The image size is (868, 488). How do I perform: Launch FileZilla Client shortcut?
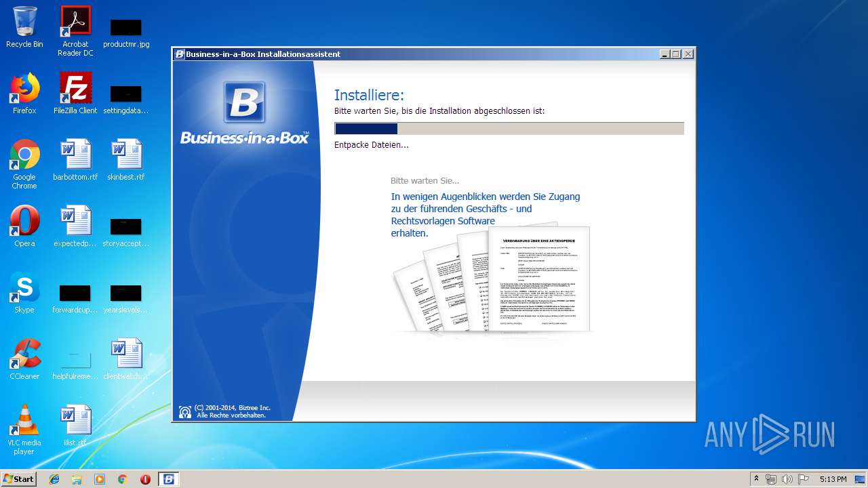[75, 94]
